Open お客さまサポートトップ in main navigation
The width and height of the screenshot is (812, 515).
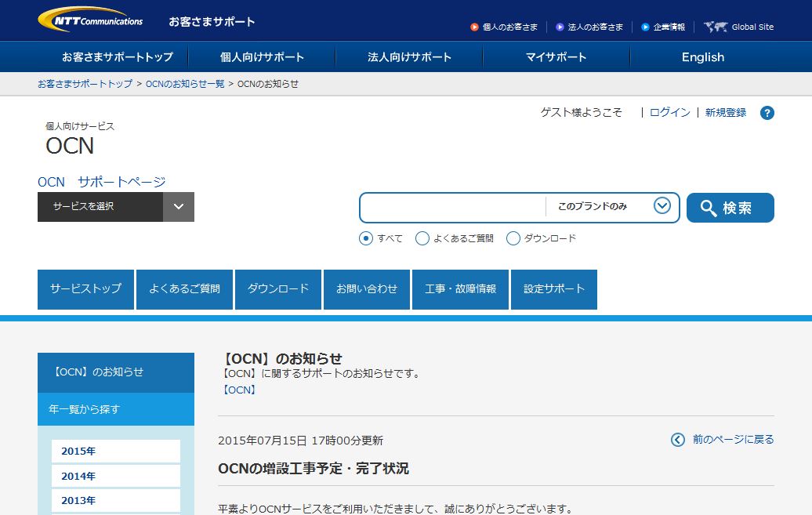point(117,57)
